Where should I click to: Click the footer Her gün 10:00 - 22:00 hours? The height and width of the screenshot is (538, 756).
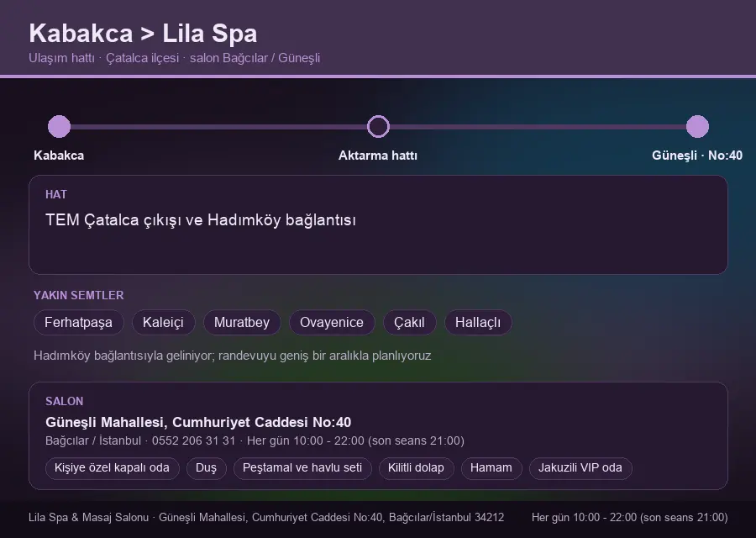[x=630, y=517]
